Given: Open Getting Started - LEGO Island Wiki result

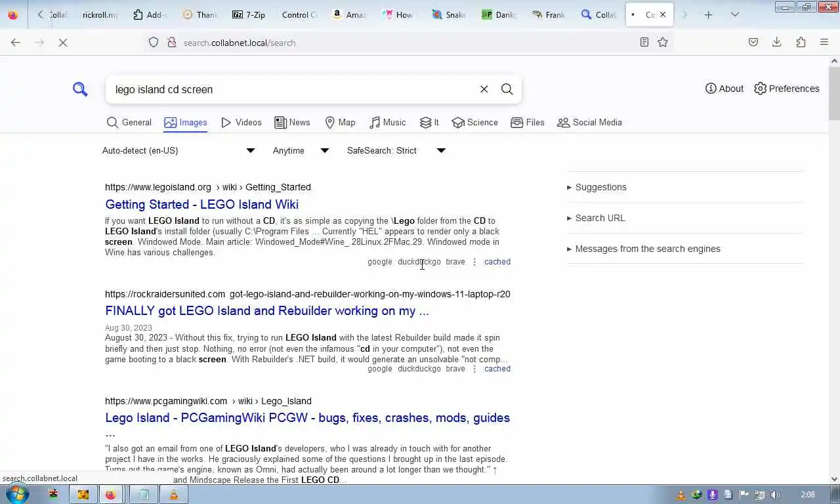Looking at the screenshot, I should [x=201, y=204].
